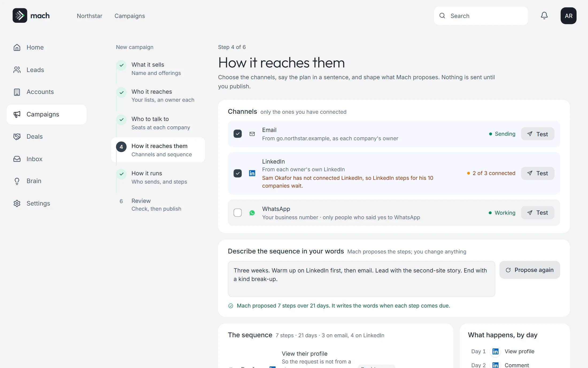Go to step What it sells
The image size is (588, 368).
[x=158, y=69]
